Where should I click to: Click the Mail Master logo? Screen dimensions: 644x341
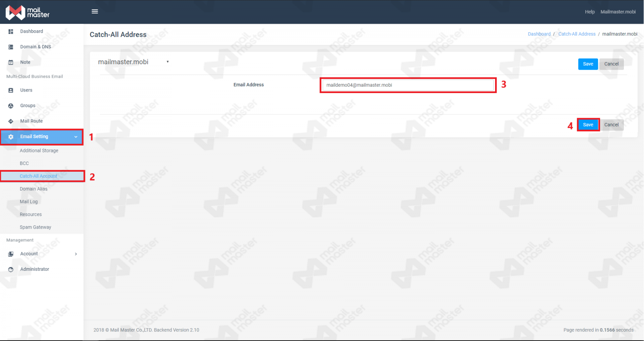27,12
